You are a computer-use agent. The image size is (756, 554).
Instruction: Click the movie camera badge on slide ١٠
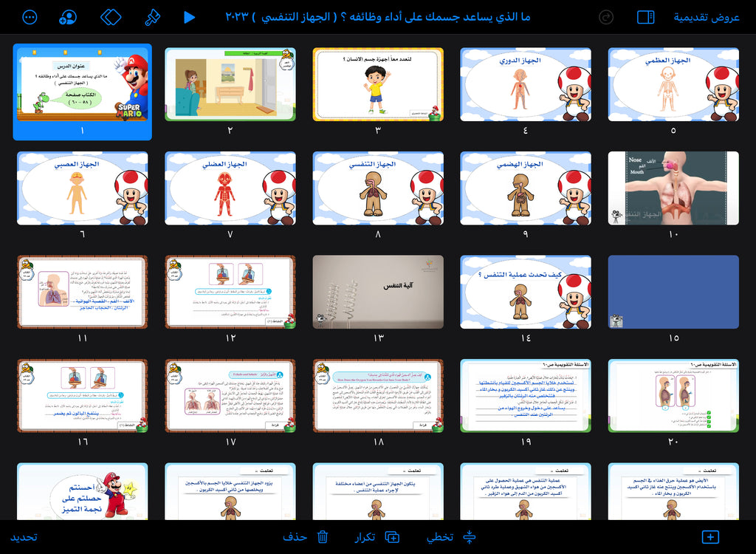pyautogui.click(x=616, y=216)
